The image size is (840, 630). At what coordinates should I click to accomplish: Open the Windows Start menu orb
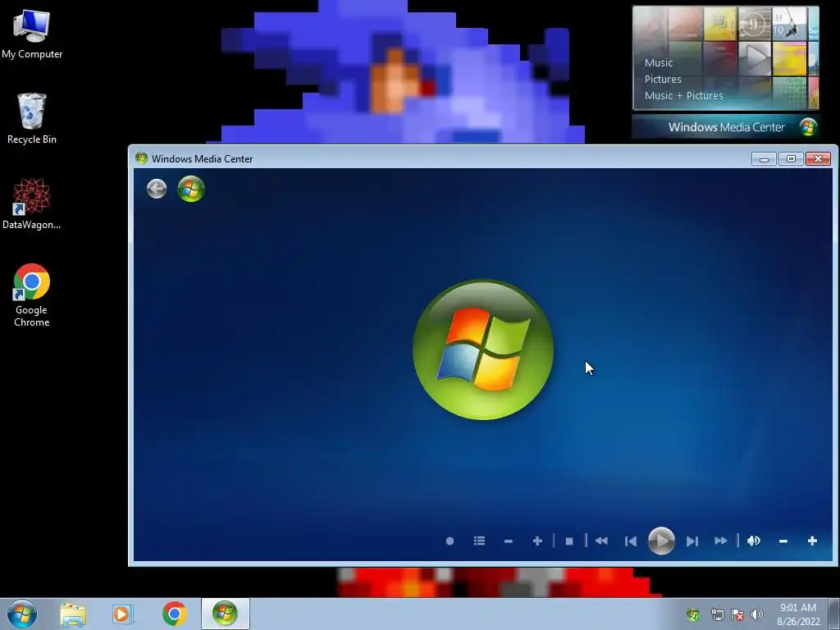coord(22,614)
